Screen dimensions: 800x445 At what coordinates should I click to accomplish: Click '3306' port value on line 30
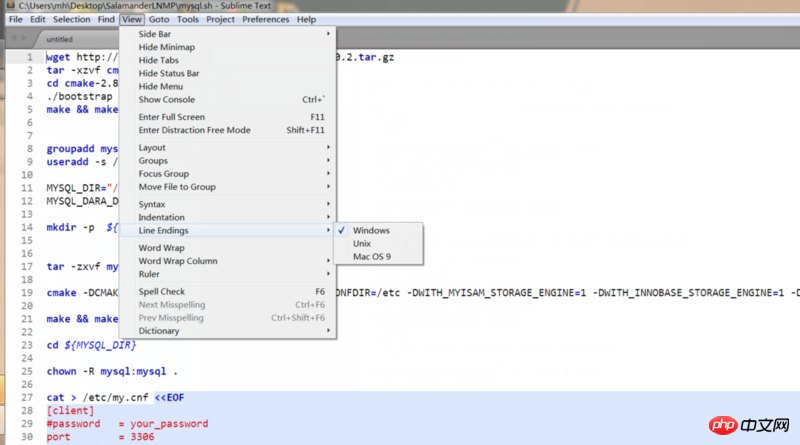[x=142, y=437]
